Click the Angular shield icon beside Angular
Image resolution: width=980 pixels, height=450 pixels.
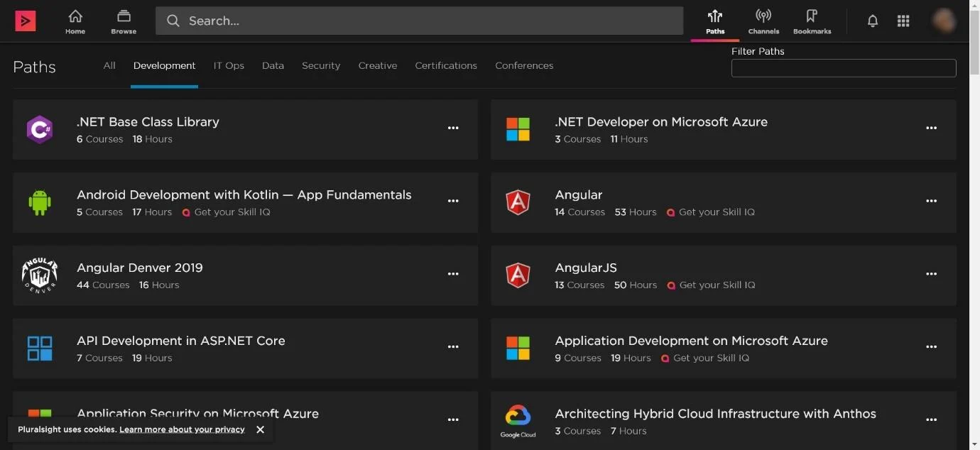pyautogui.click(x=518, y=202)
